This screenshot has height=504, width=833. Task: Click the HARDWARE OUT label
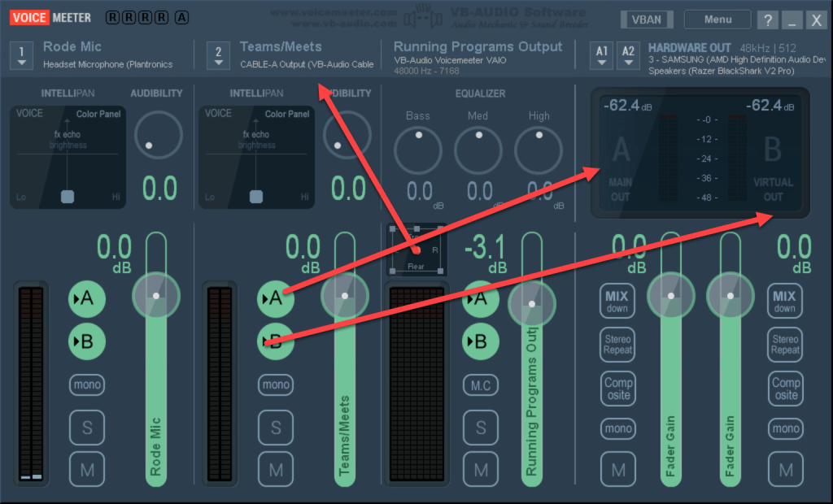[690, 48]
